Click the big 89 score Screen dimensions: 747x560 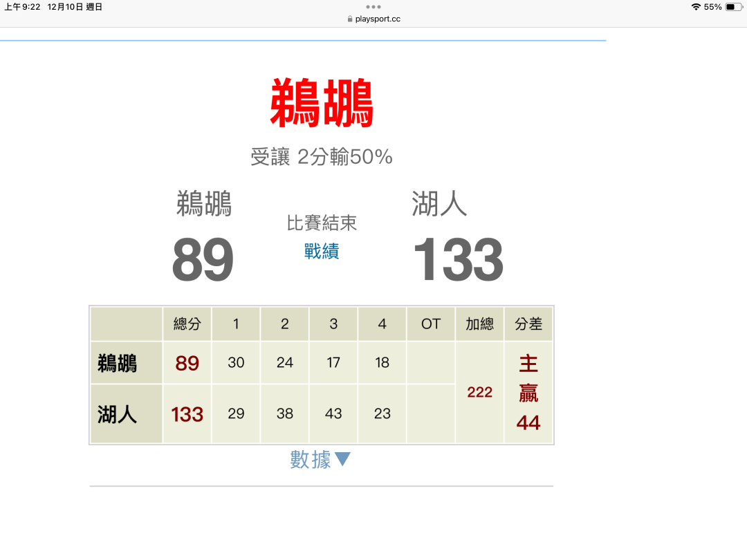[203, 259]
